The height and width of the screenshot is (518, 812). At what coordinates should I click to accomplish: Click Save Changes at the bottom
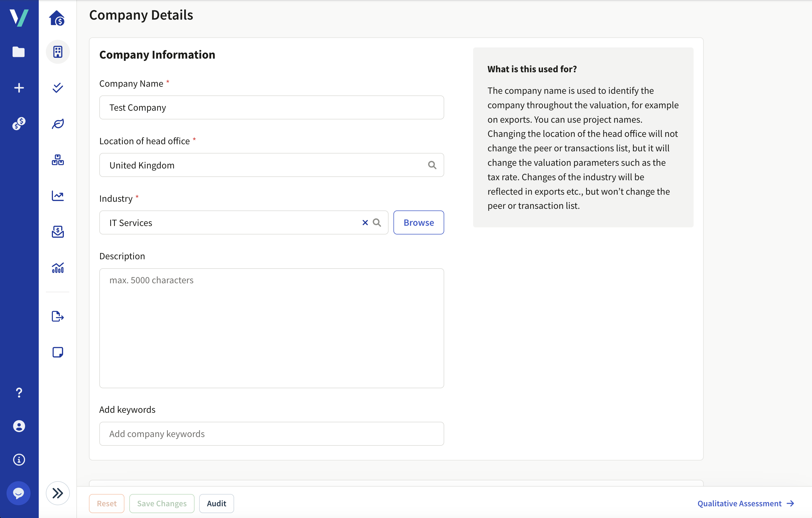tap(162, 503)
